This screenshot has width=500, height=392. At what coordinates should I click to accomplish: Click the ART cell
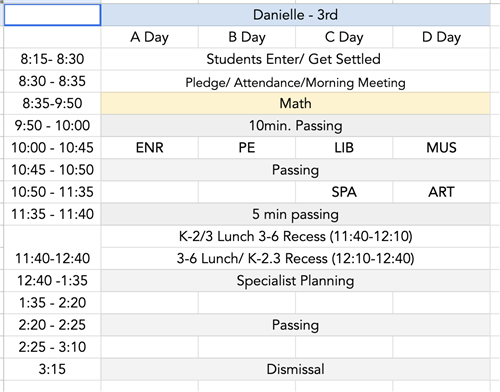(x=441, y=192)
